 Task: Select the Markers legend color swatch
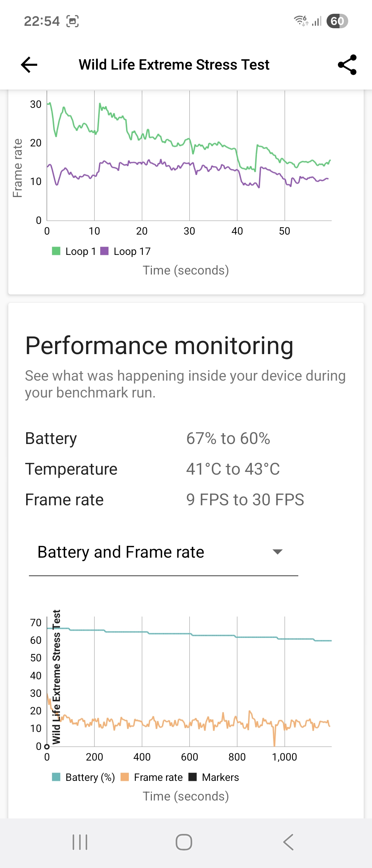coord(193,777)
